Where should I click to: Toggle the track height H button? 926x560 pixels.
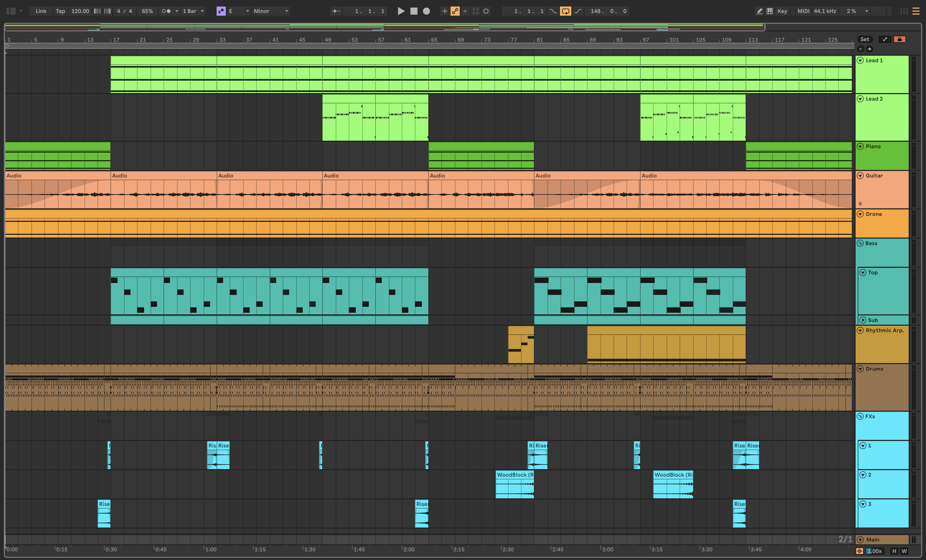894,551
